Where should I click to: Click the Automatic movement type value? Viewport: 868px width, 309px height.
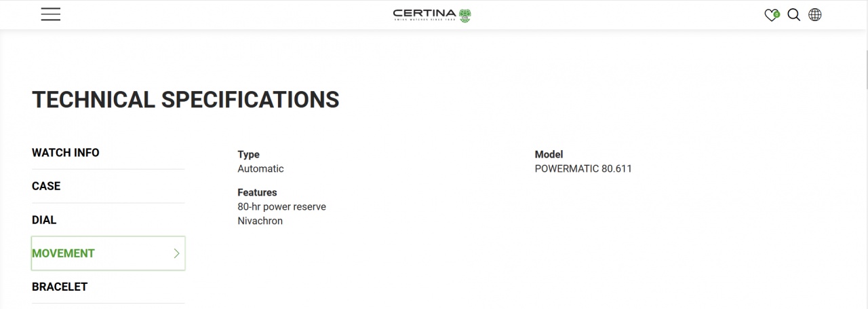click(x=260, y=168)
